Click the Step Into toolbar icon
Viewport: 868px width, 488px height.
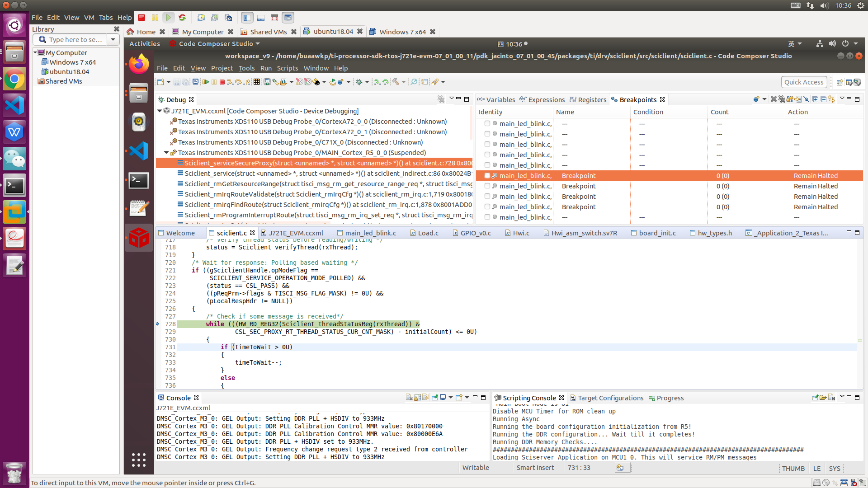(230, 82)
